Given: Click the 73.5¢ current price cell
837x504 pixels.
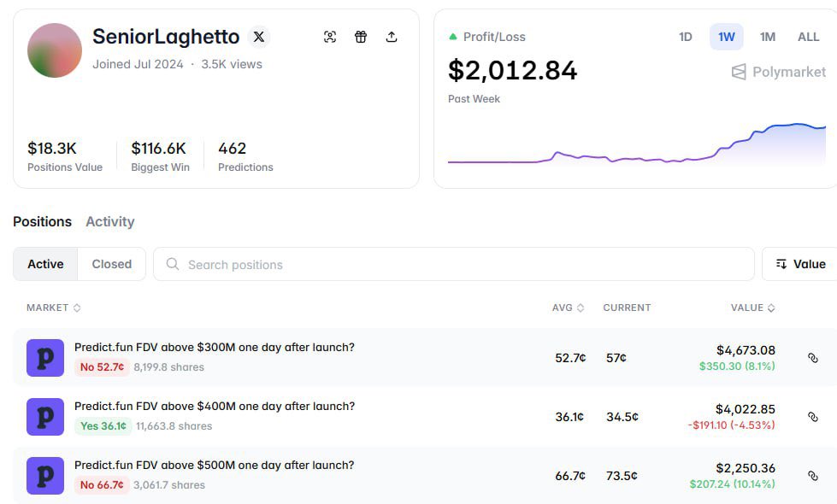Looking at the screenshot, I should (x=622, y=476).
